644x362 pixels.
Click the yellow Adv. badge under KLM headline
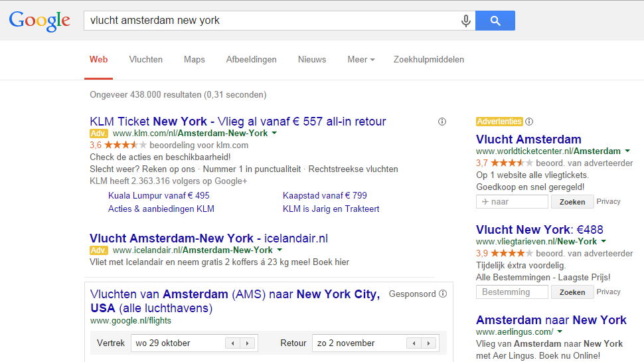click(98, 134)
